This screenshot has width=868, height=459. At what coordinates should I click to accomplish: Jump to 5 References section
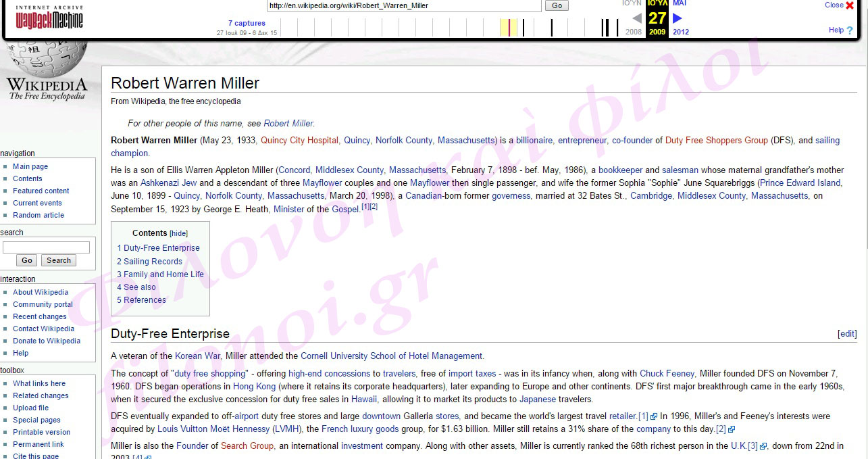(141, 300)
